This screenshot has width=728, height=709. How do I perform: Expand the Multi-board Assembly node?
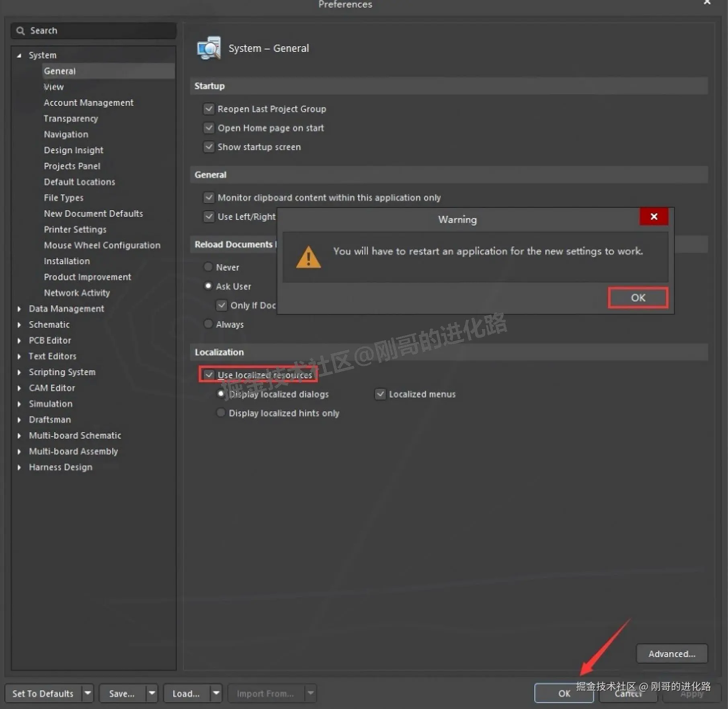coord(19,451)
